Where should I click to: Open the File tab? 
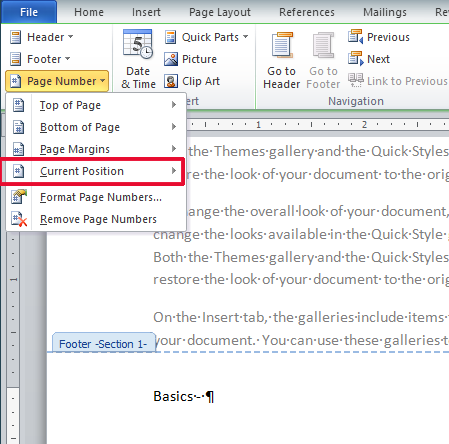click(x=29, y=12)
